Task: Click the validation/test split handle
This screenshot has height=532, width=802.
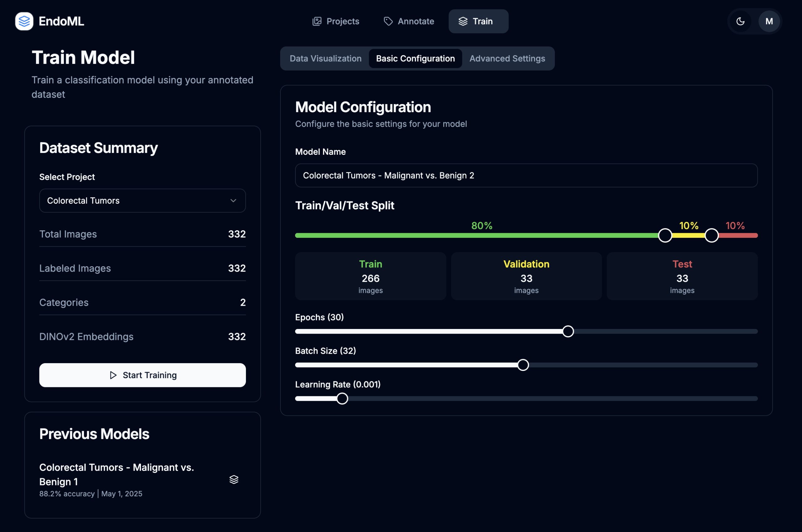Action: click(711, 236)
